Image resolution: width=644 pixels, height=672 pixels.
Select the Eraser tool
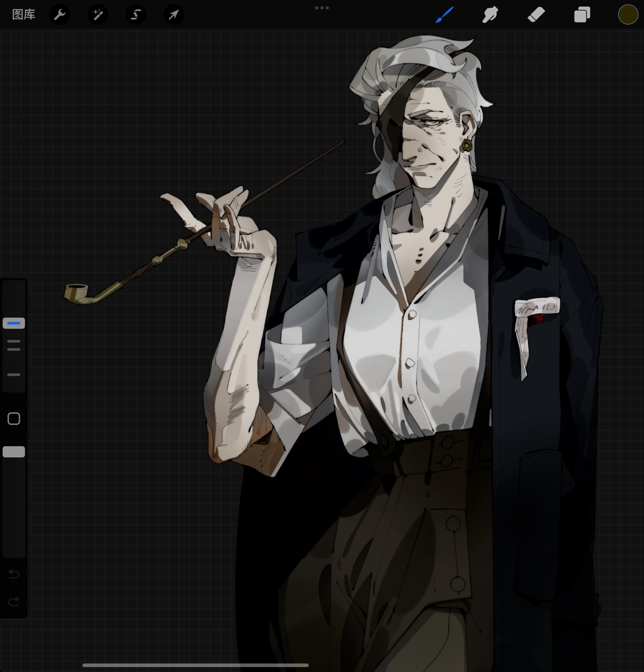coord(536,15)
